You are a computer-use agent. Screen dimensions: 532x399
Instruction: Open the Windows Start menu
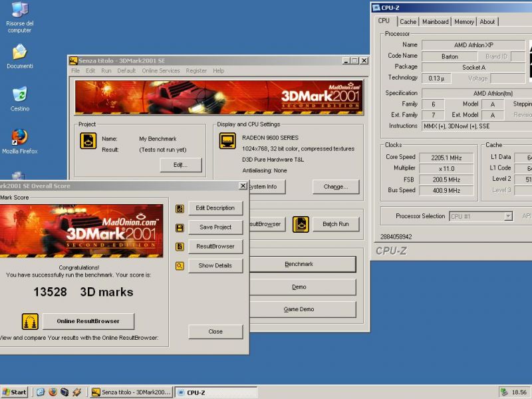pyautogui.click(x=14, y=392)
